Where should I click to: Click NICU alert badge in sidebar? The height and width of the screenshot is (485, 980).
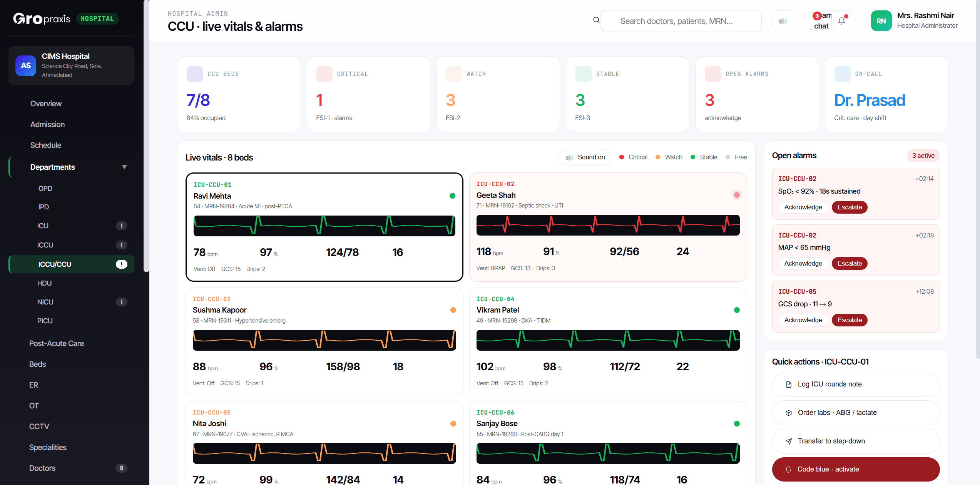122,302
